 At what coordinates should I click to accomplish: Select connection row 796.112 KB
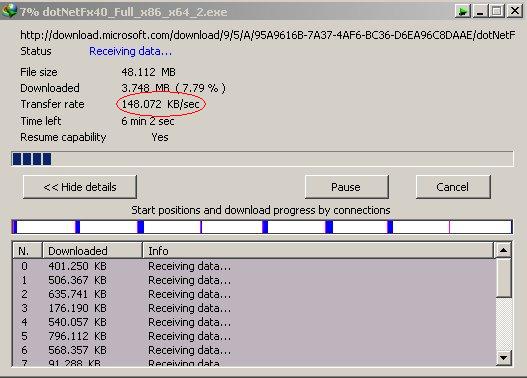[254, 336]
